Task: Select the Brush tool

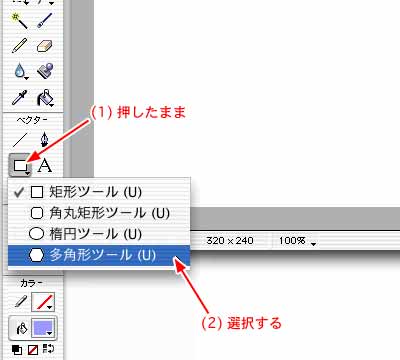Action: click(45, 21)
